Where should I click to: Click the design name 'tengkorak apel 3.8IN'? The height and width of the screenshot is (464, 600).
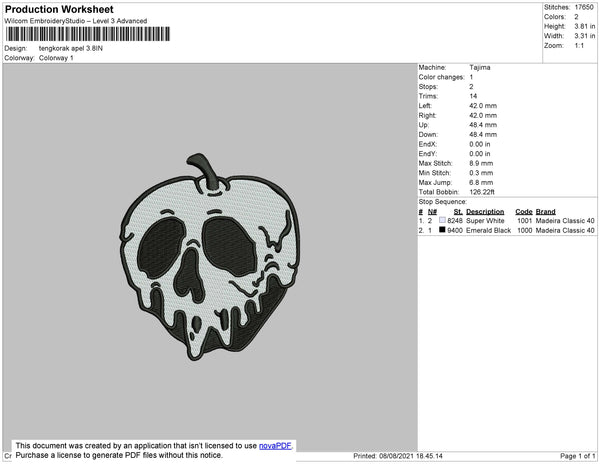(x=71, y=49)
